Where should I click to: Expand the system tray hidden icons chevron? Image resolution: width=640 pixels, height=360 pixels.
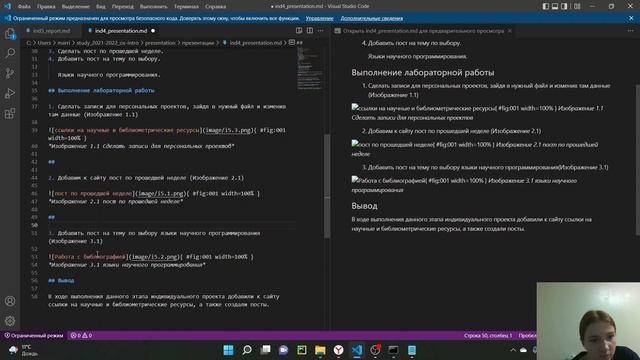point(513,350)
